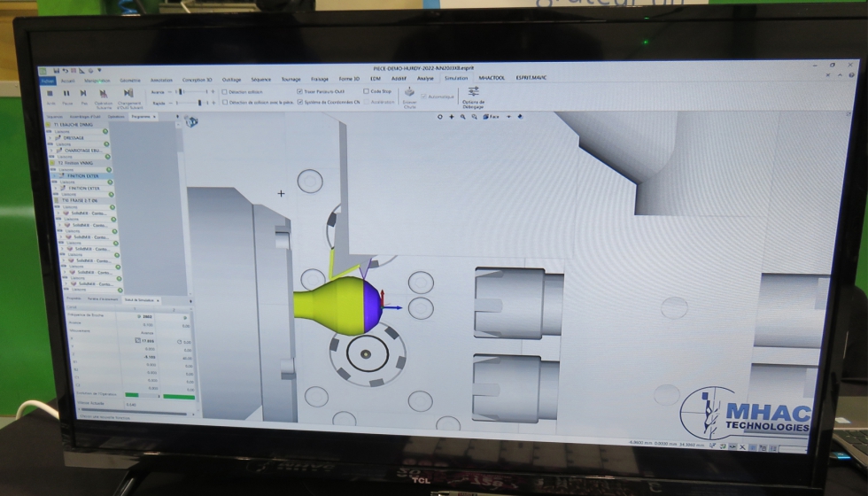
Task: Switch to the Opérations panel tab
Action: pos(116,117)
